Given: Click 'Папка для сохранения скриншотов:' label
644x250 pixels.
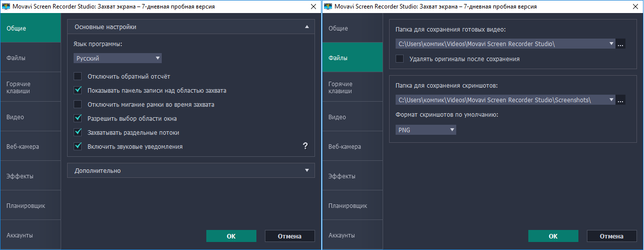Looking at the screenshot, I should point(446,86).
